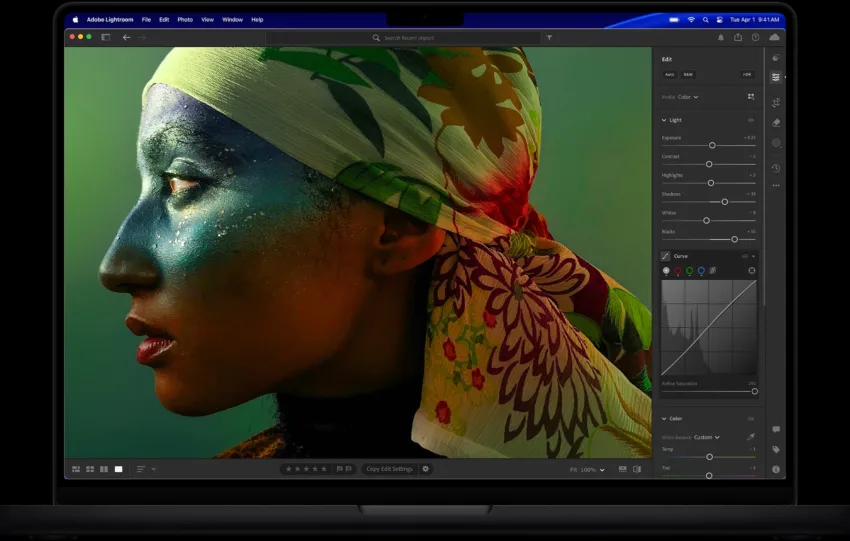Open the Versions history panel
This screenshot has height=541, width=850.
(x=776, y=168)
